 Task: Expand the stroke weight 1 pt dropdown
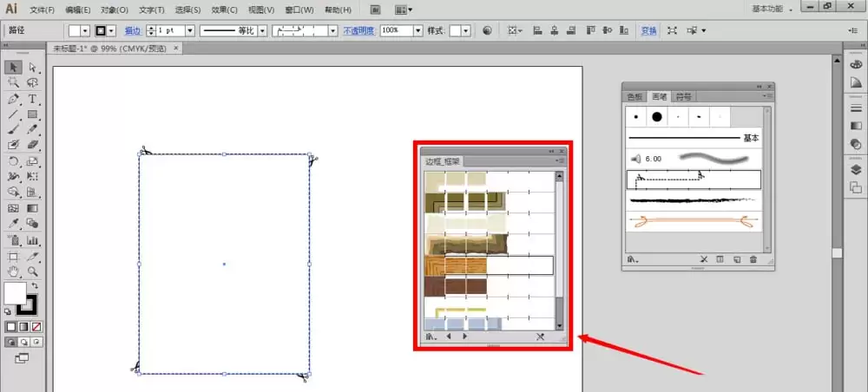190,31
